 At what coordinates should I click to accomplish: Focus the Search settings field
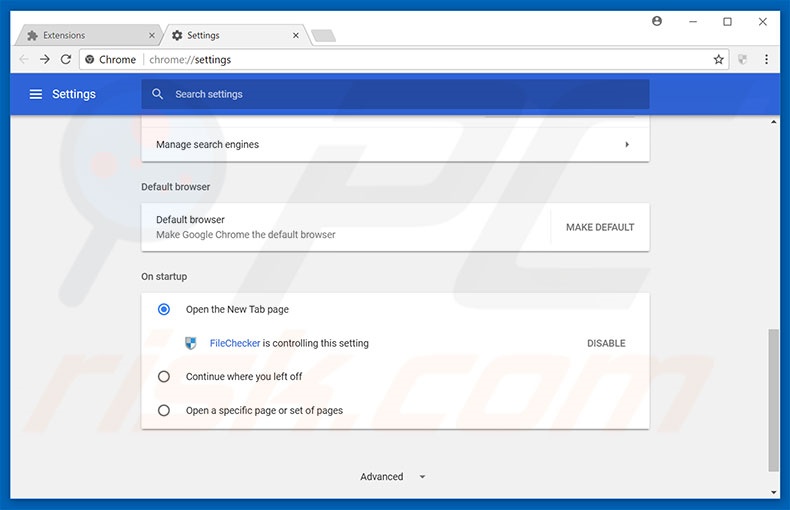395,94
